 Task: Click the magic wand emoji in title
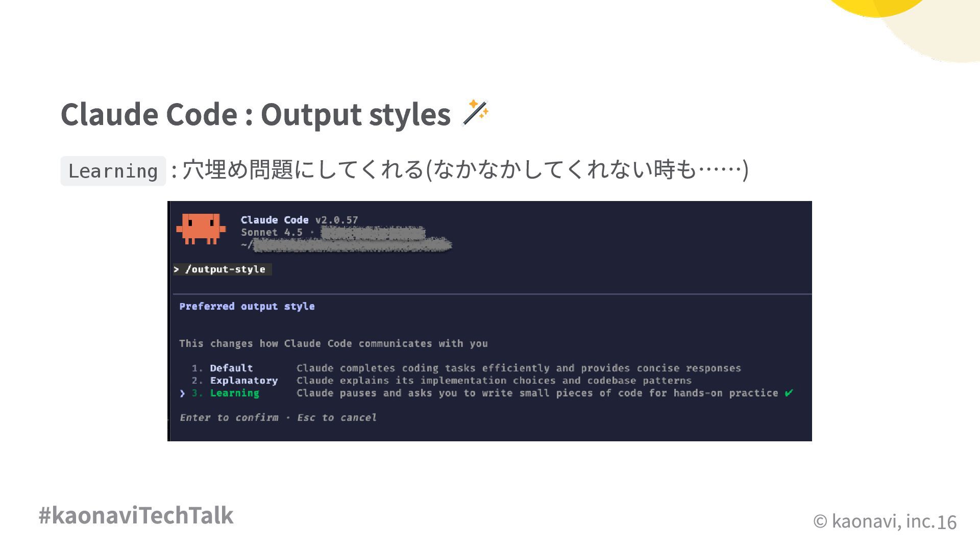click(475, 113)
